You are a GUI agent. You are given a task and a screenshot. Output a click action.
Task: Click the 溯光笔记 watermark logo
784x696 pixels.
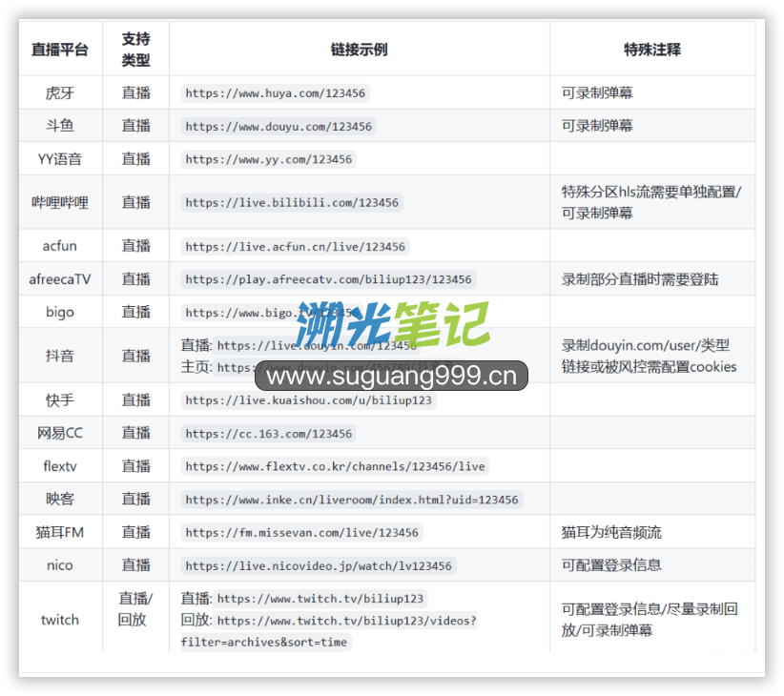pyautogui.click(x=391, y=326)
